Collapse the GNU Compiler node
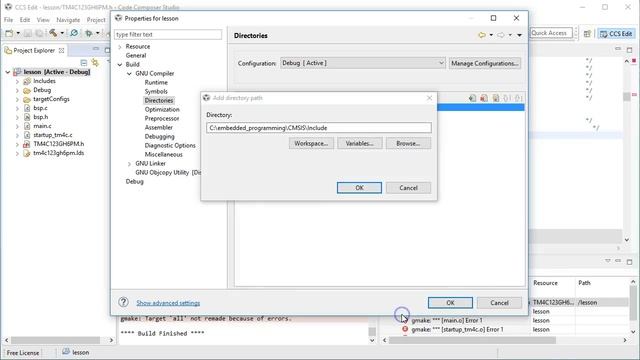 point(129,73)
